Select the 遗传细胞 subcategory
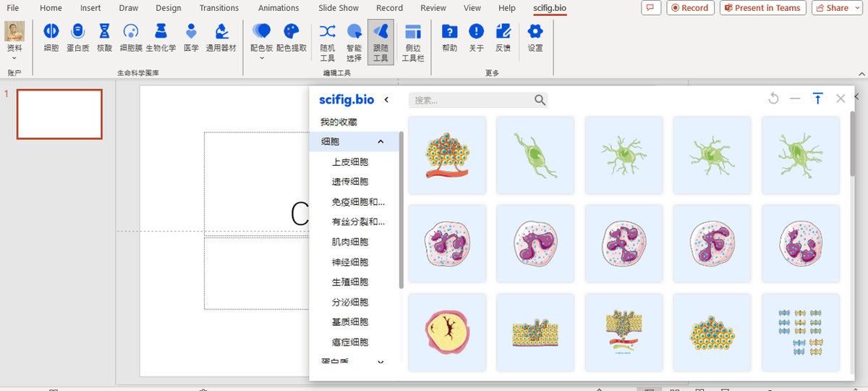The image size is (868, 391). [350, 182]
